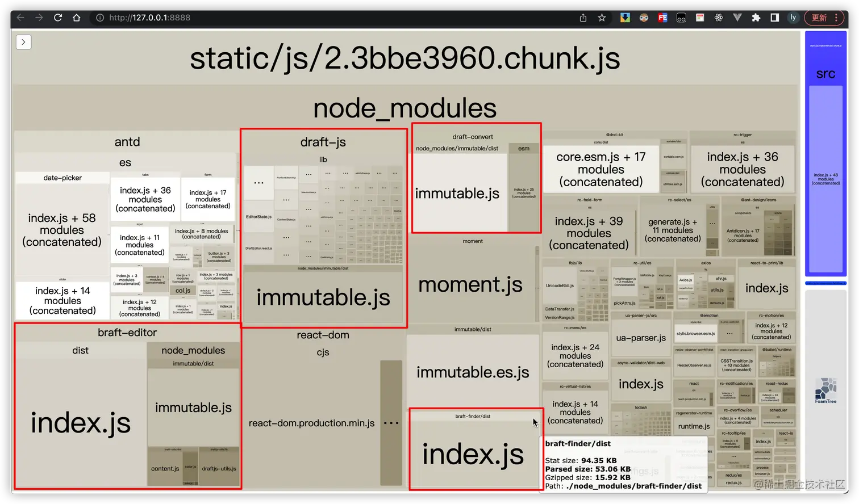The image size is (859, 504).
Task: Open the 'ly' profile avatar
Action: point(793,18)
